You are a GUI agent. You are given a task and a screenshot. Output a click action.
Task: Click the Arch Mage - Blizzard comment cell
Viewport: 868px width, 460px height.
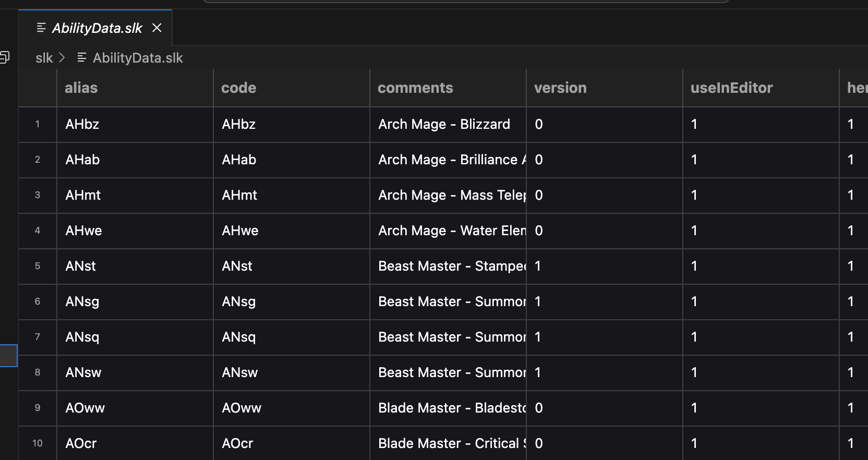(448, 124)
